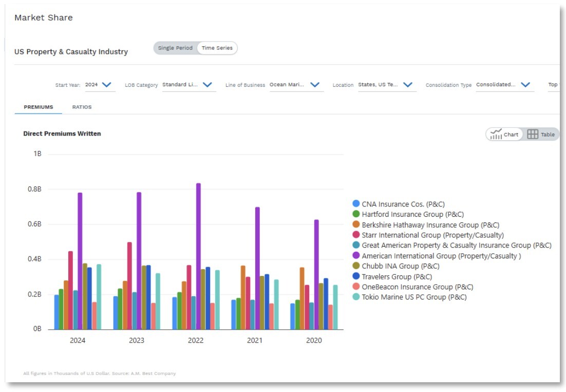This screenshot has height=392, width=566.
Task: Click the tallest purple bar for 2022
Action: point(198,256)
